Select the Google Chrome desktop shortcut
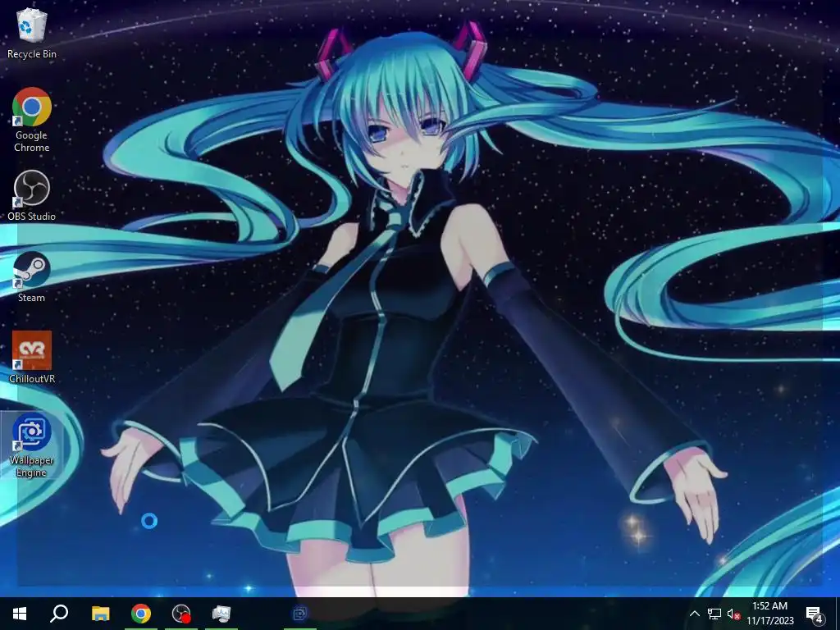This screenshot has height=630, width=840. point(32,120)
